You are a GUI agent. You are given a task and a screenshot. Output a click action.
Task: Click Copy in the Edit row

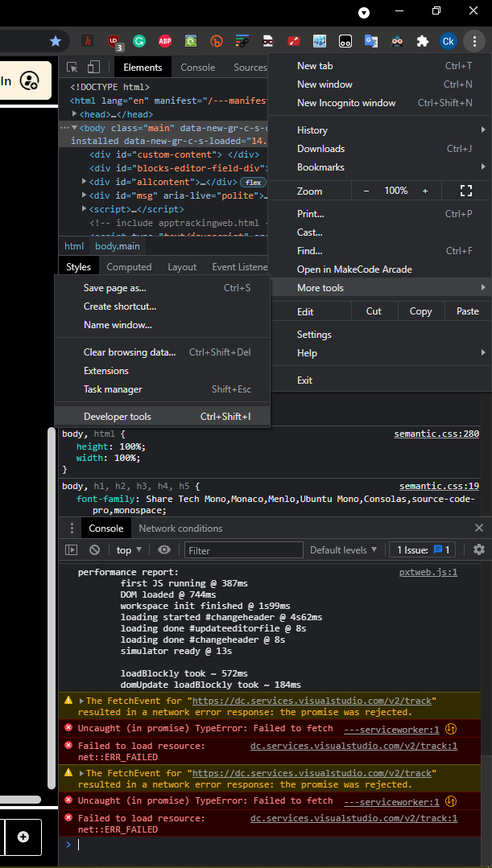pos(420,311)
